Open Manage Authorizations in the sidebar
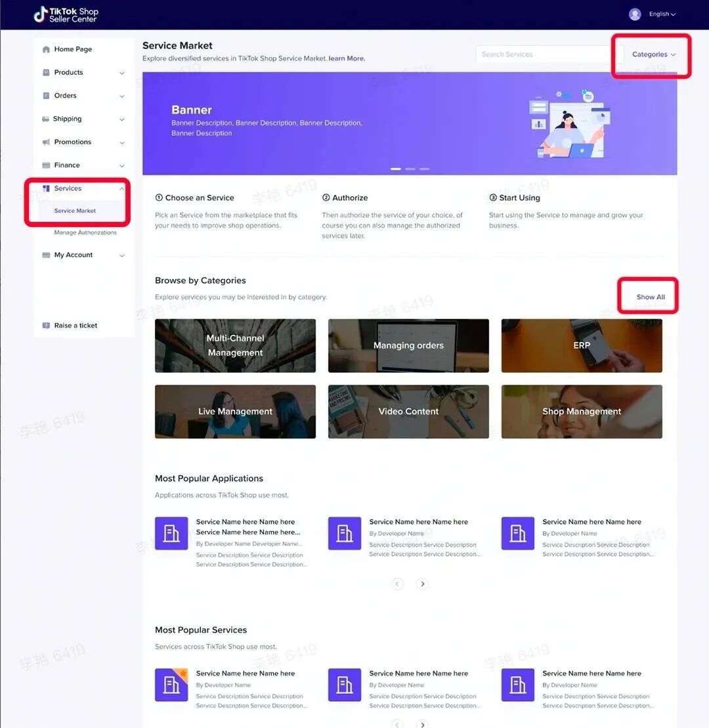Image resolution: width=709 pixels, height=728 pixels. [x=86, y=232]
